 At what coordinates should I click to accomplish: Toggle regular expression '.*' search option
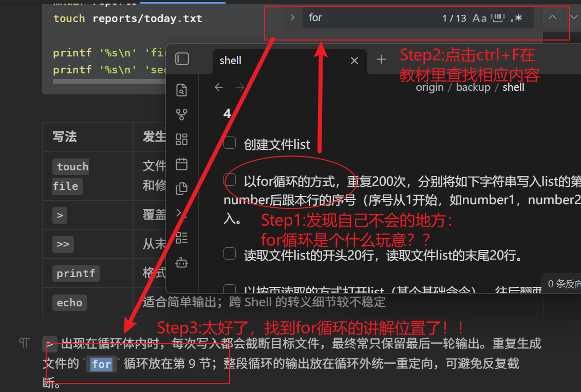point(516,18)
